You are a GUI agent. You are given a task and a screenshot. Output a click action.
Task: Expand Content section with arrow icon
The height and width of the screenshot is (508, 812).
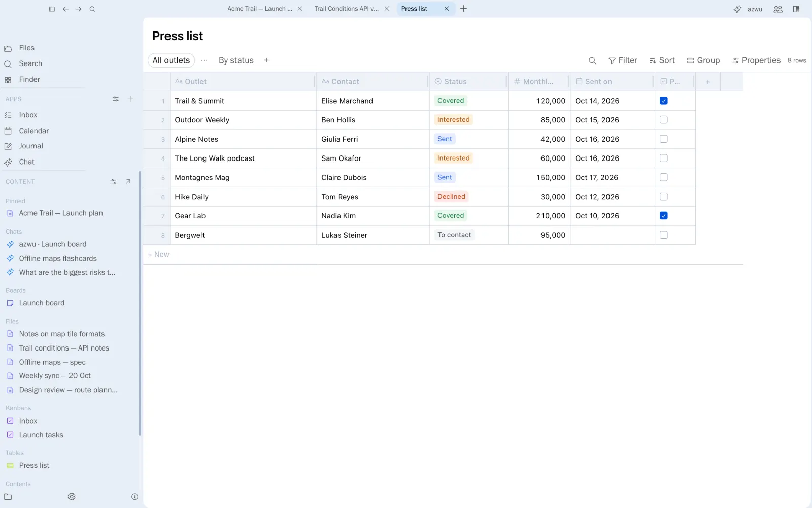[128, 182]
